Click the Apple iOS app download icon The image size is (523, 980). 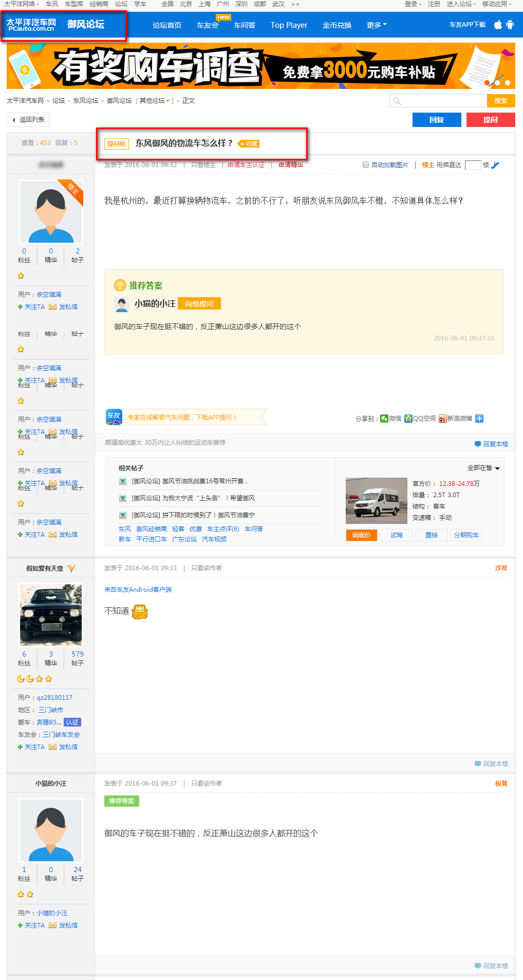[498, 25]
